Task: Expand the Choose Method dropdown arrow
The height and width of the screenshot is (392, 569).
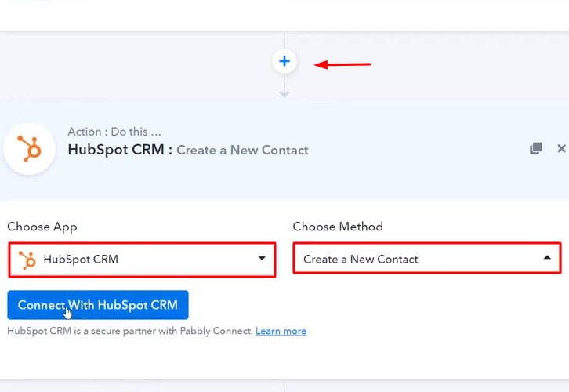Action: pos(547,258)
